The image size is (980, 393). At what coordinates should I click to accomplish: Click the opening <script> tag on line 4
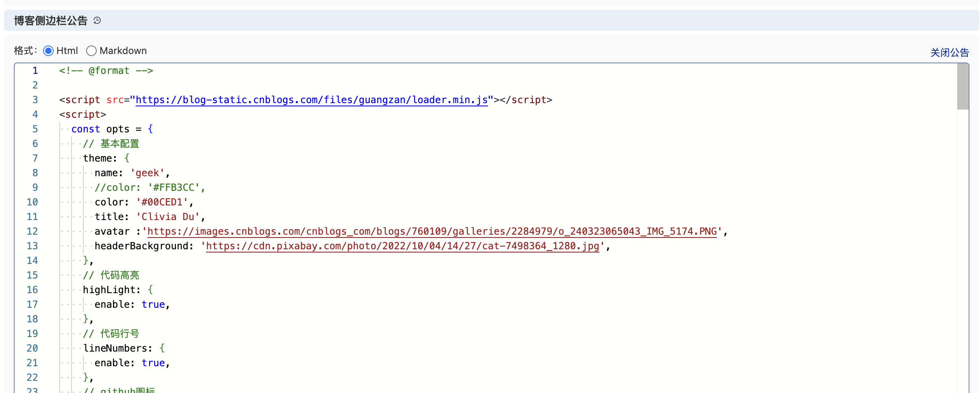[x=83, y=114]
